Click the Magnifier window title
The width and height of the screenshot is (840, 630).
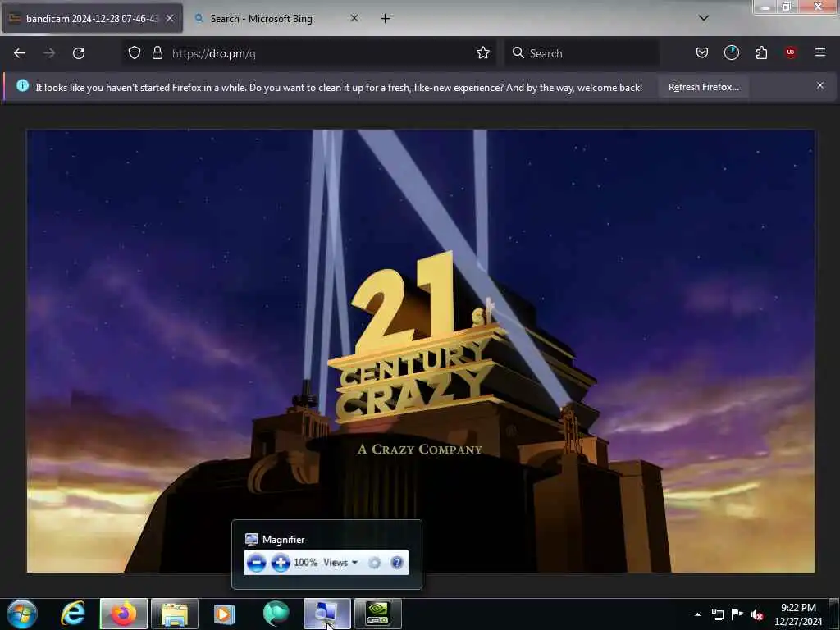click(283, 540)
